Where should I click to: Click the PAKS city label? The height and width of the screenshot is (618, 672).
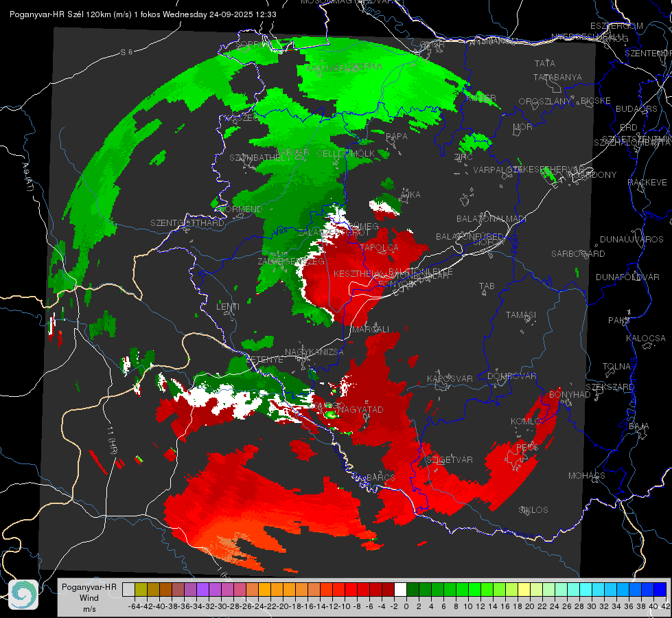click(619, 321)
